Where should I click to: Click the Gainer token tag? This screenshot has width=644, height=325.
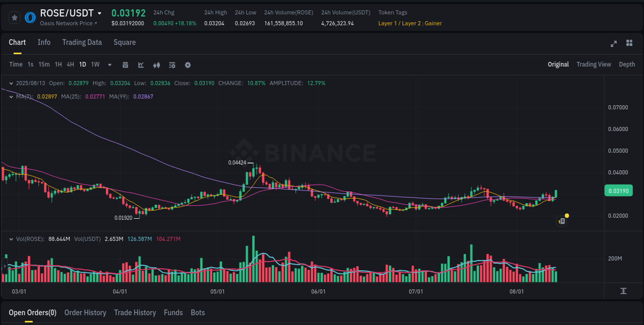coord(433,23)
